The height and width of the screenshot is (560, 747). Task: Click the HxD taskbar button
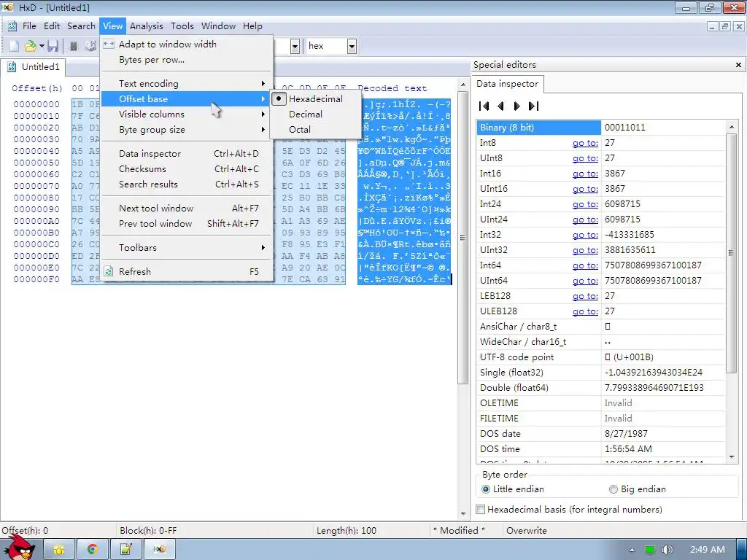point(160,550)
